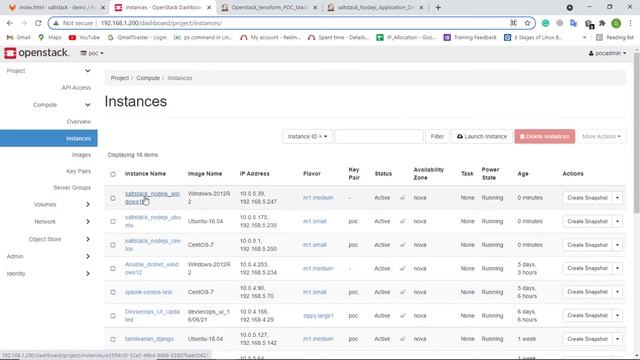Viewport: 640px width, 360px height.
Task: Click the browser address bar
Action: (292, 23)
